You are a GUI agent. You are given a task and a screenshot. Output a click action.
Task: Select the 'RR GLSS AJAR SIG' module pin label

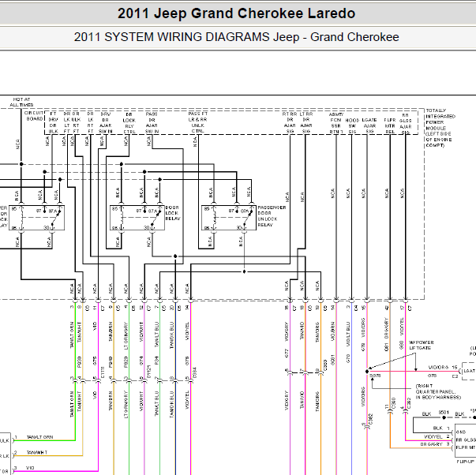405,124
